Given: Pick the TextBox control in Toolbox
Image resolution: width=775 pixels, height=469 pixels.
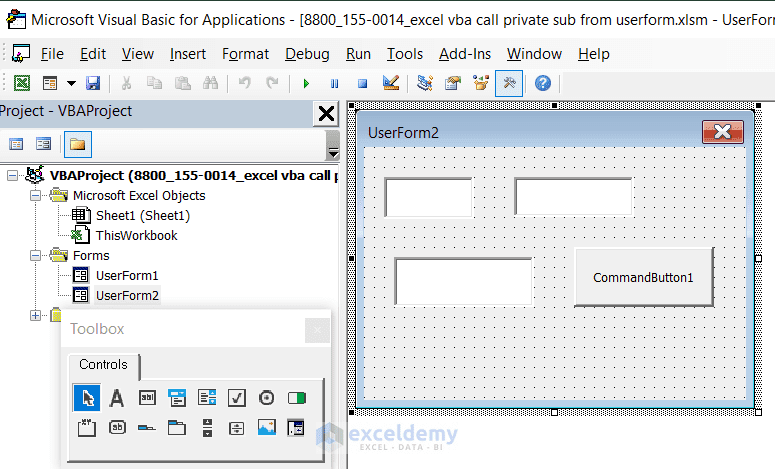Looking at the screenshot, I should [x=147, y=397].
